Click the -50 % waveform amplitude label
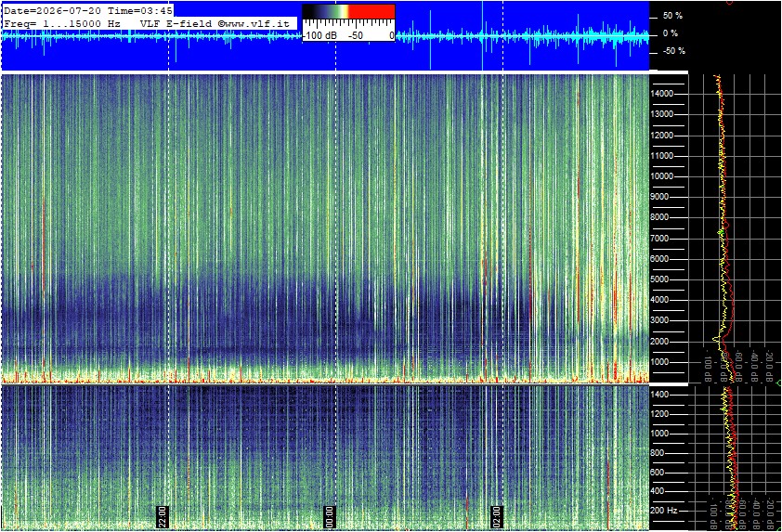Screen dimensions: 782x532 coord(673,51)
